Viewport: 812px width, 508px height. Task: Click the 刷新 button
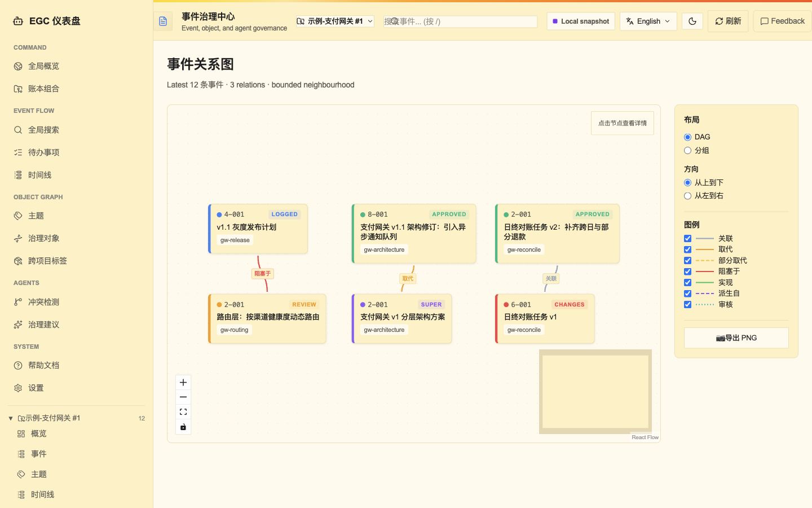pos(728,21)
